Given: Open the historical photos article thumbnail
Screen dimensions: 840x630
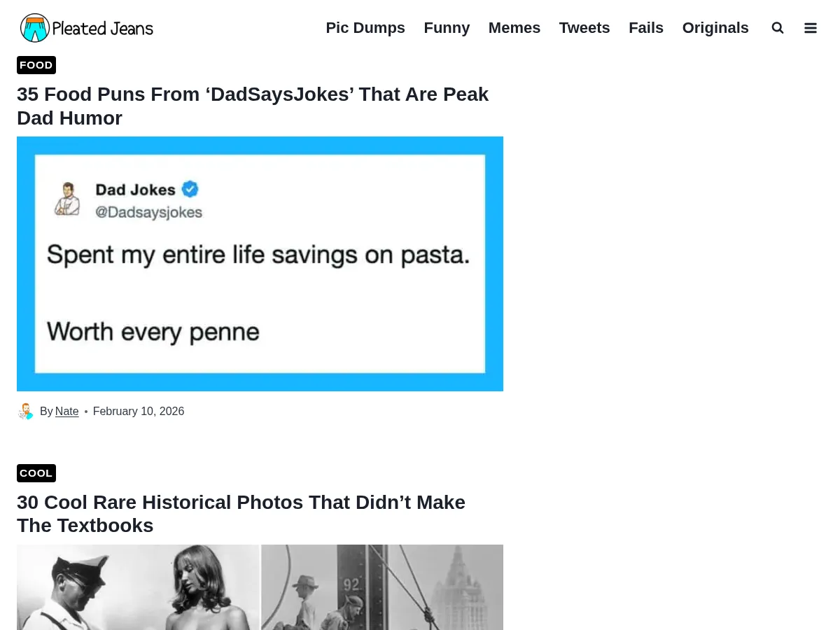Looking at the screenshot, I should click(260, 587).
